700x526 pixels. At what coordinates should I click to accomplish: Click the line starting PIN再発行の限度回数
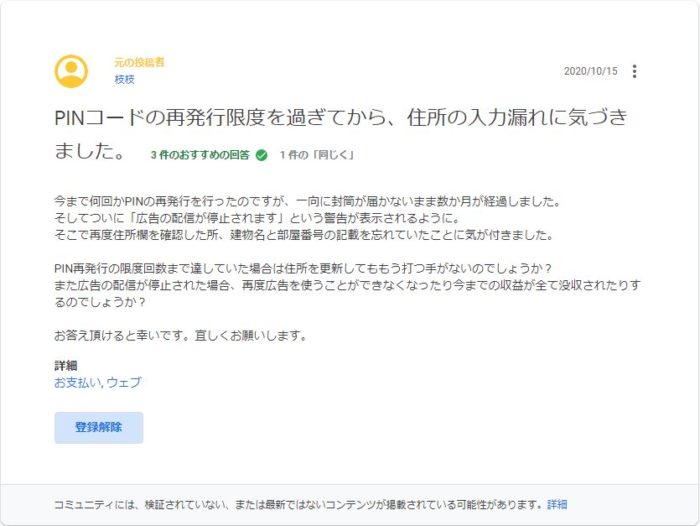click(x=303, y=268)
